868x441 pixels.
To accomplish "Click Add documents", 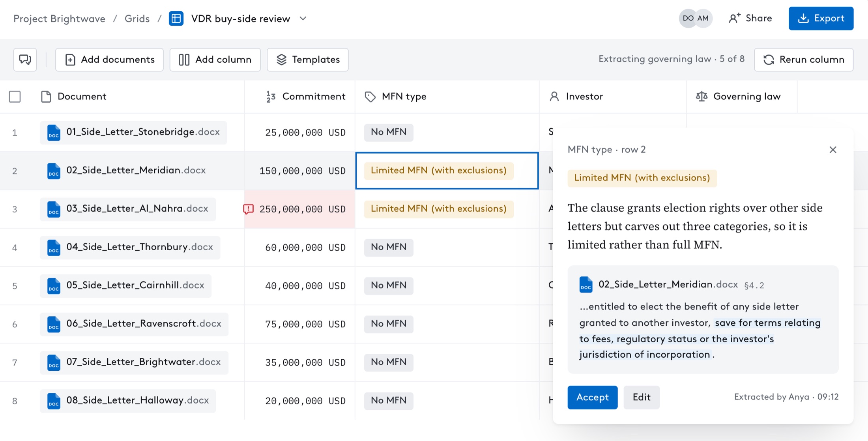I will 110,60.
